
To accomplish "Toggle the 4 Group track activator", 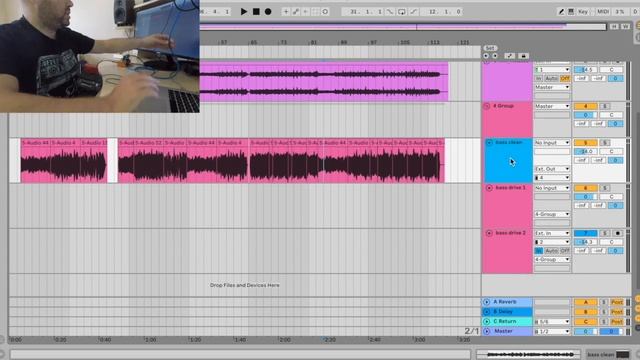I will coord(586,107).
